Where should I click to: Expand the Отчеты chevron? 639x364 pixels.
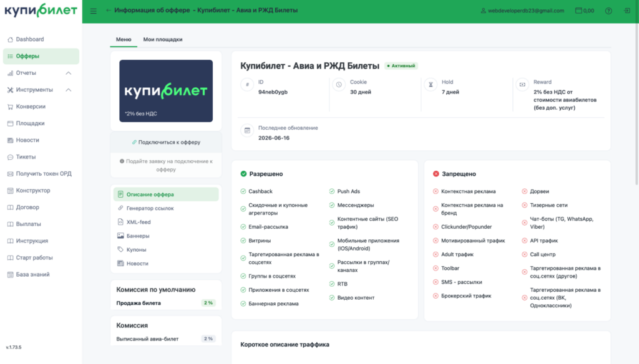click(x=69, y=74)
